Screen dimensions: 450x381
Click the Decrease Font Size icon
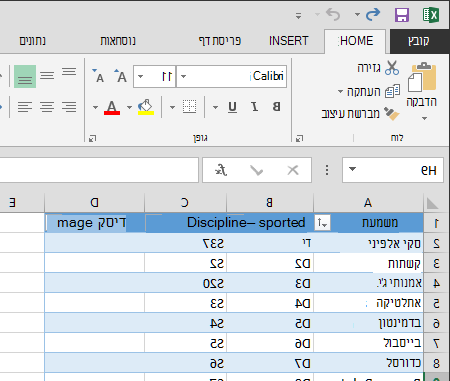98,76
